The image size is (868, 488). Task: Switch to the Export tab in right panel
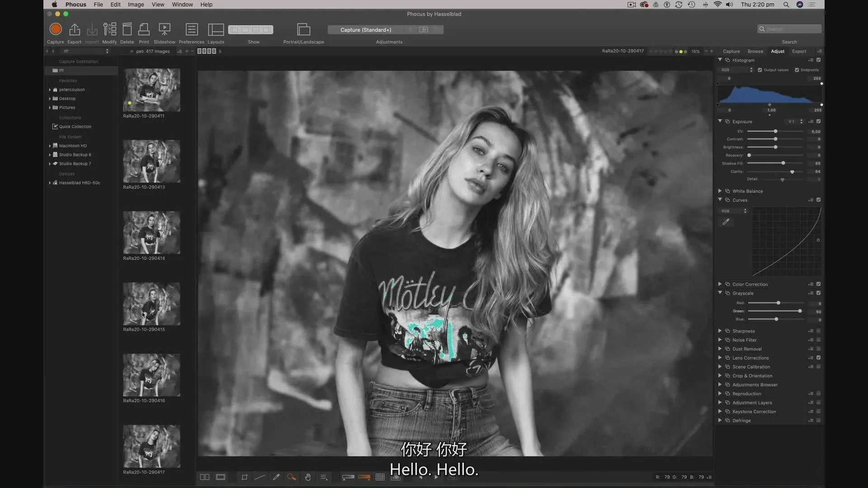point(799,52)
